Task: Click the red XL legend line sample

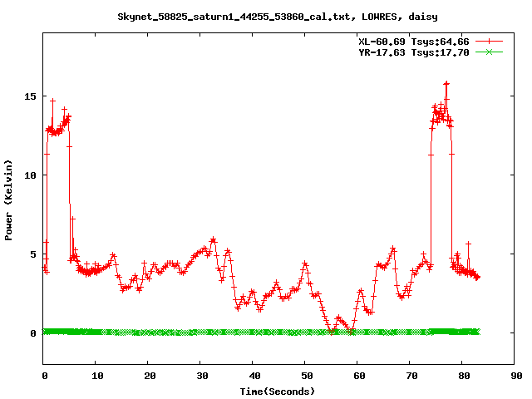Action: click(x=489, y=42)
